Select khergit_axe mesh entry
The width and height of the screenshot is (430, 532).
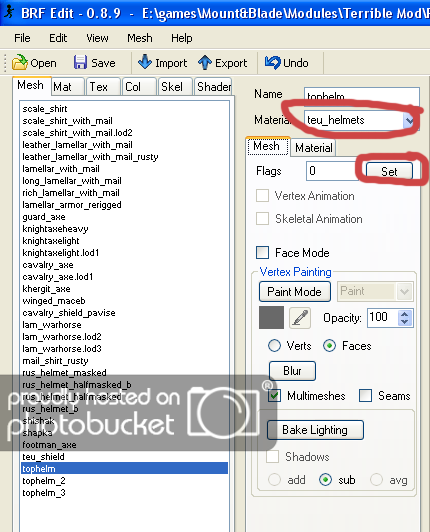[x=46, y=289]
